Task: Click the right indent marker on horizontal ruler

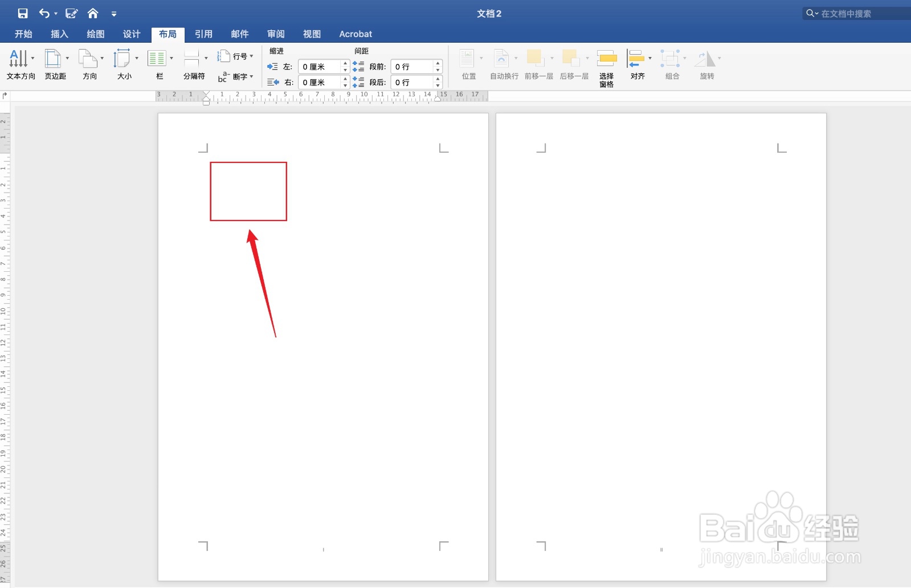Action: 438,99
